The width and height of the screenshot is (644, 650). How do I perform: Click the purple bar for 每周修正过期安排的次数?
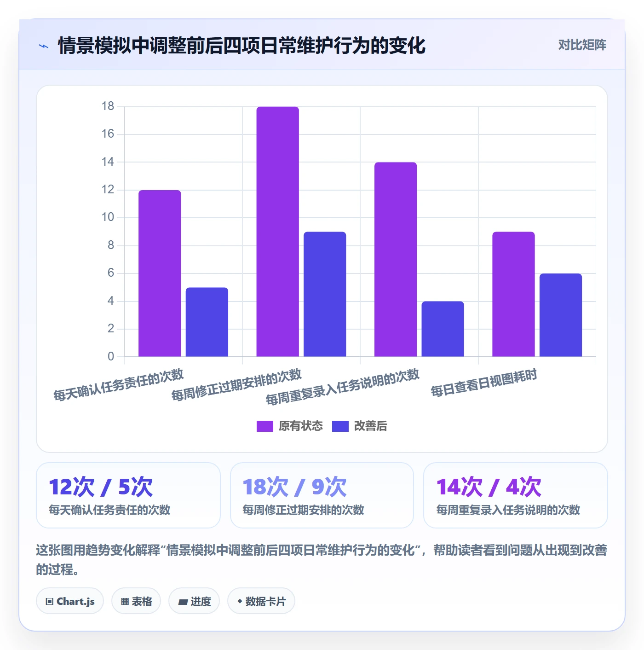point(278,232)
